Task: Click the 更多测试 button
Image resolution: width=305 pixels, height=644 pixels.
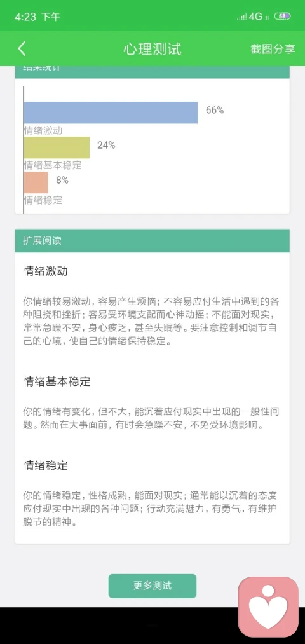Action: (152, 586)
